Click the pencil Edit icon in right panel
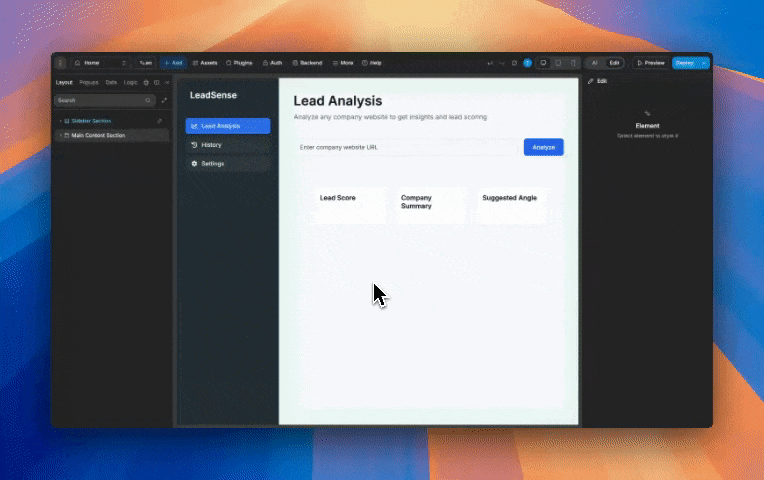Screen dimensions: 764x480 pyautogui.click(x=591, y=81)
